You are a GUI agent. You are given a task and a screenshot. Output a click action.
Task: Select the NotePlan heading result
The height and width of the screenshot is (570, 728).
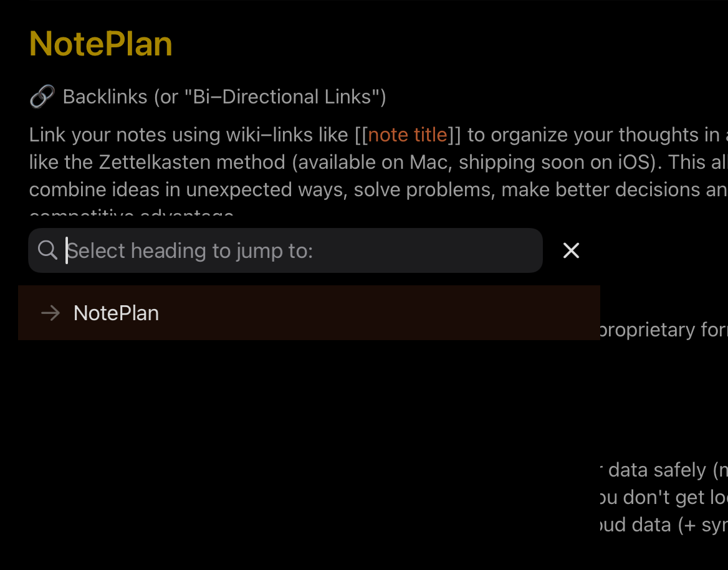[309, 313]
